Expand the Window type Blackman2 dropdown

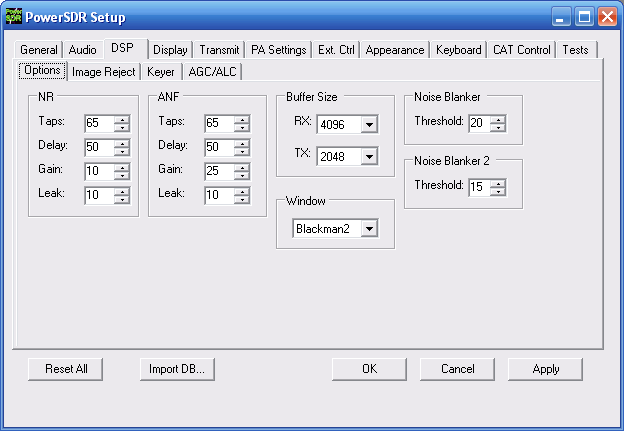(x=369, y=229)
